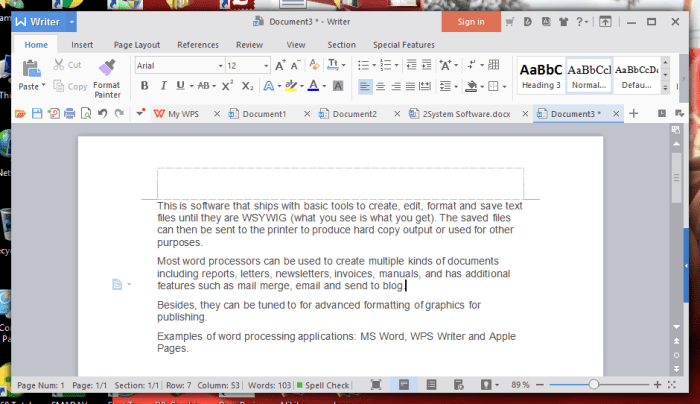Click the font color icon
The image size is (700, 404).
[313, 86]
